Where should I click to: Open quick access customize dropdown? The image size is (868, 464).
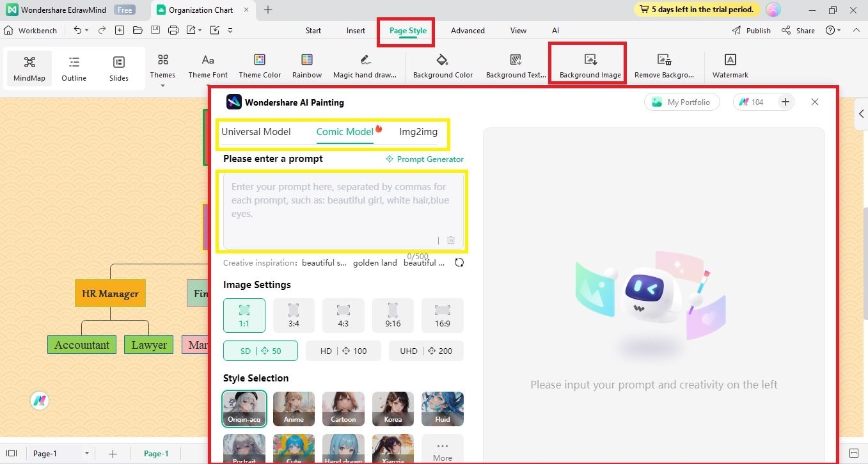(230, 31)
